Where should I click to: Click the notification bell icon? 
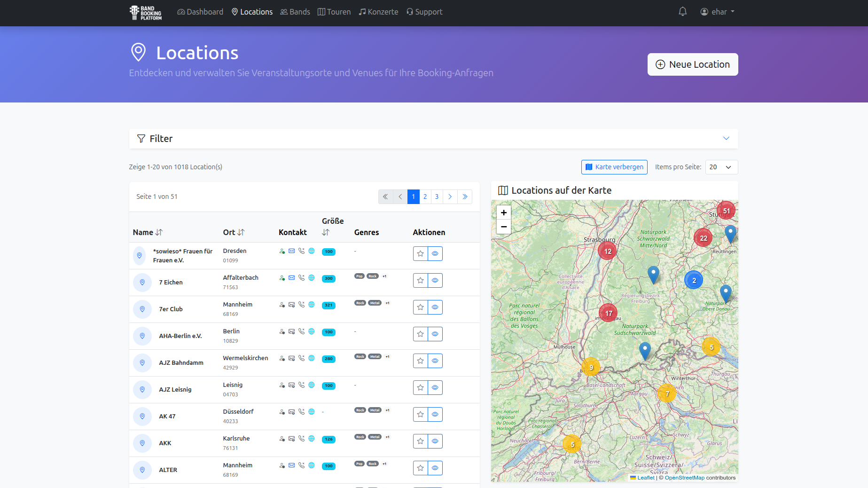(682, 12)
